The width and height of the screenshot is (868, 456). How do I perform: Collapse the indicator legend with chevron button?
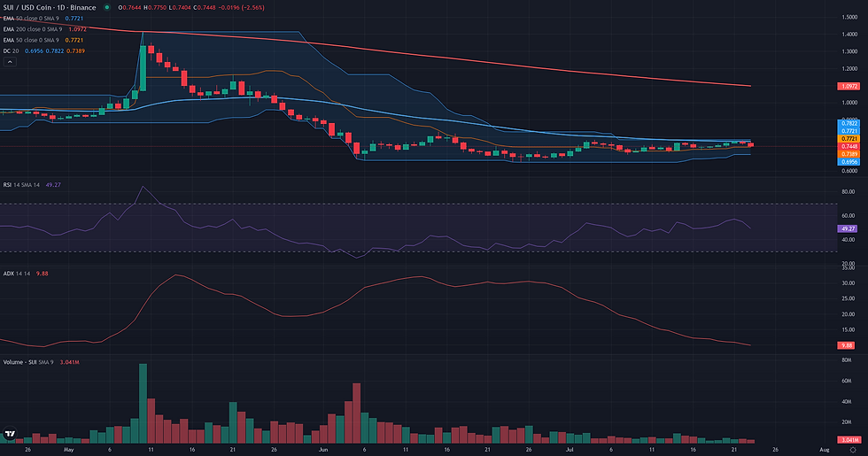(x=10, y=62)
